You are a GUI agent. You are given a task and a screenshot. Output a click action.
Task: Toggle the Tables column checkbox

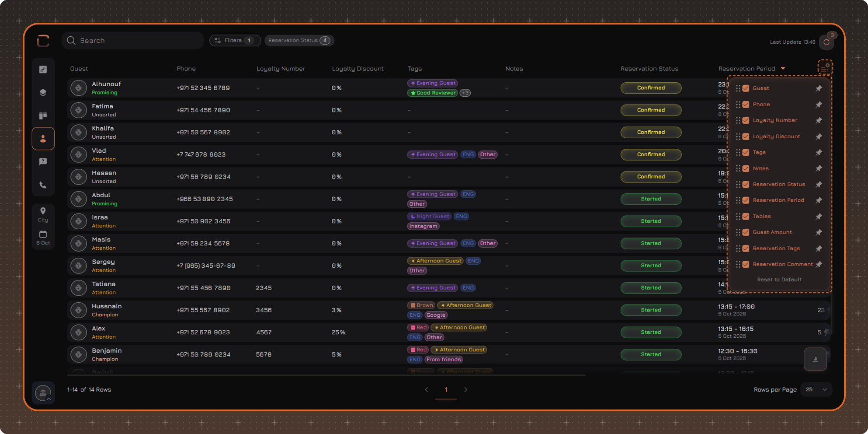pyautogui.click(x=746, y=216)
